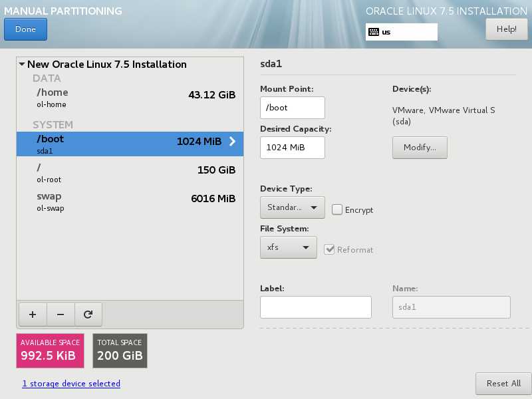
Task: Click the us keyboard layout indicator
Action: tap(402, 32)
